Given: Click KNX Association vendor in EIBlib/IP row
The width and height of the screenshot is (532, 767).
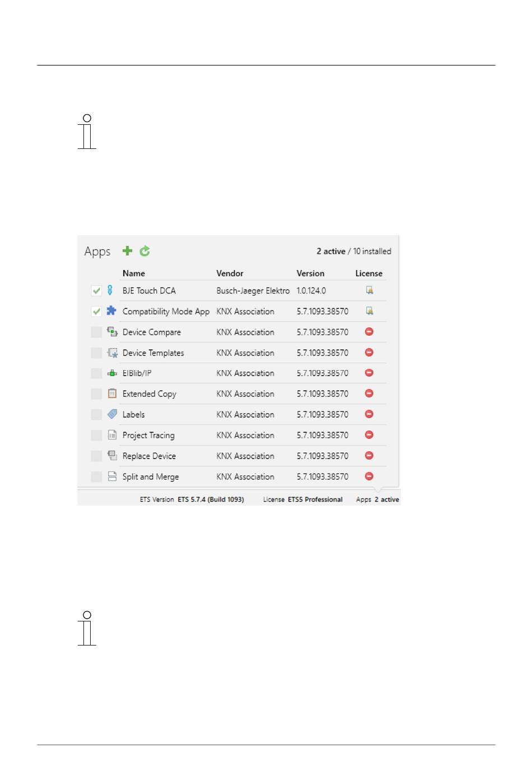Looking at the screenshot, I should click(x=246, y=373).
